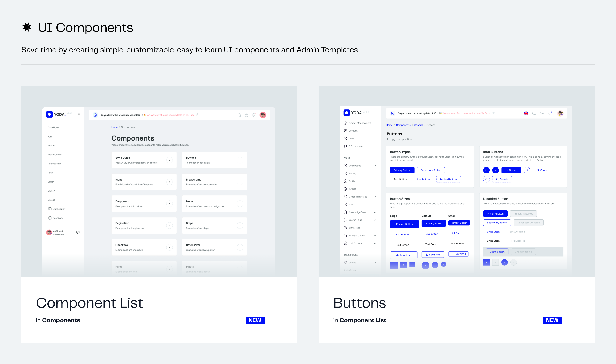Click the large round arrow button under Button Sizes
616x364 pixels.
(425, 265)
